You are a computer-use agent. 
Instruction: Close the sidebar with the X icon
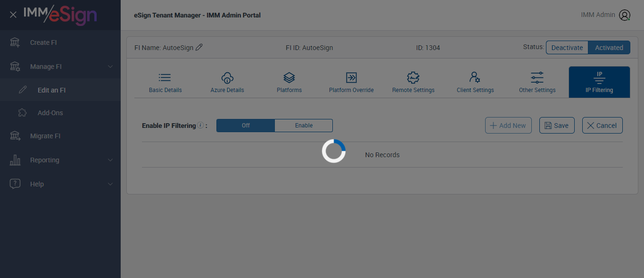tap(13, 15)
